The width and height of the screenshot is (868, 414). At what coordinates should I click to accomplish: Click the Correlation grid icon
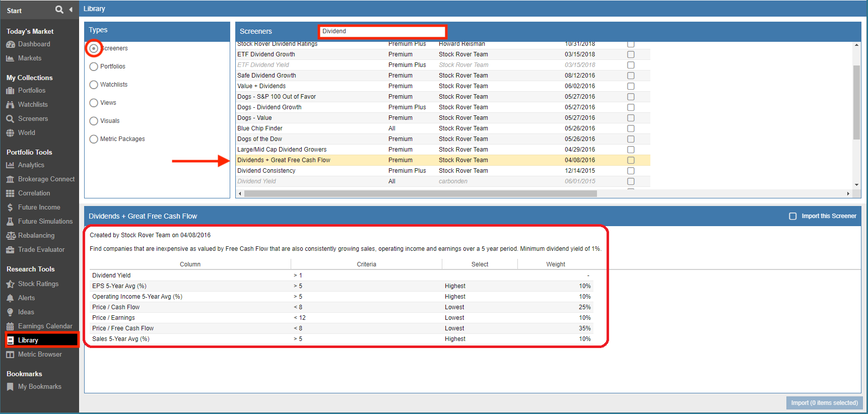coord(10,193)
